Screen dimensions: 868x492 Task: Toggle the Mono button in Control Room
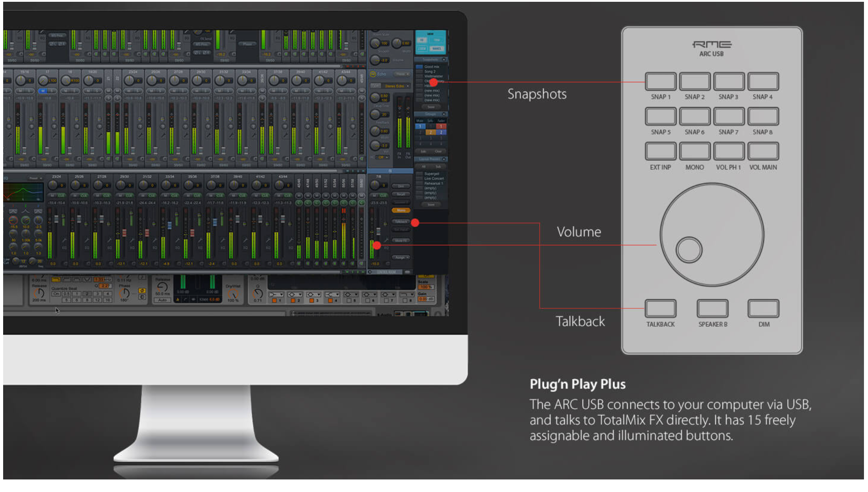click(x=401, y=210)
